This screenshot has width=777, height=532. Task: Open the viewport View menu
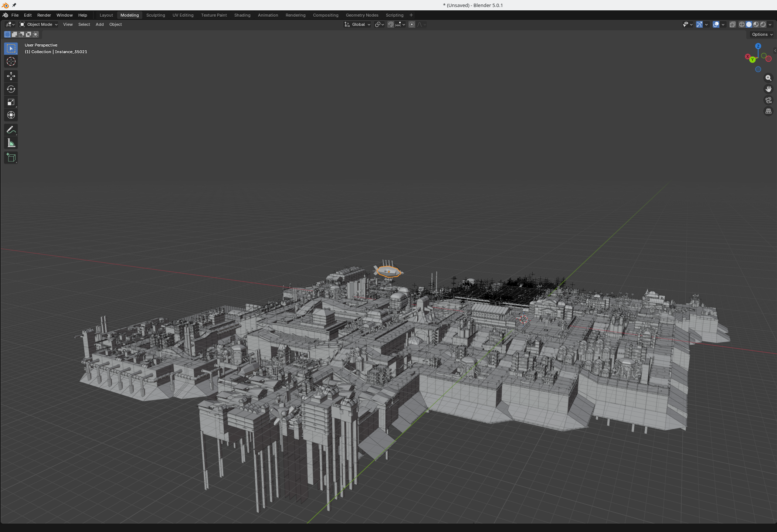click(x=68, y=24)
